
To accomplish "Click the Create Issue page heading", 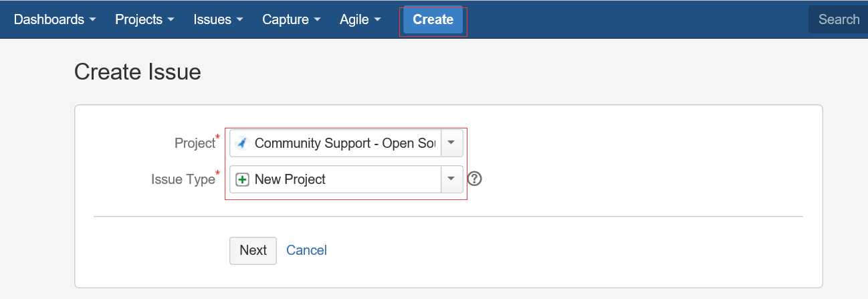I will (138, 72).
